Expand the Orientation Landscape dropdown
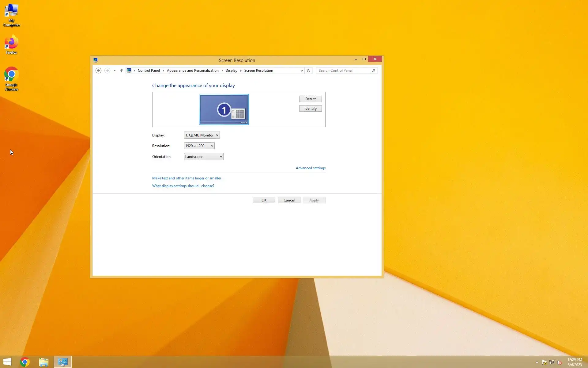Image resolution: width=588 pixels, height=368 pixels. point(204,157)
